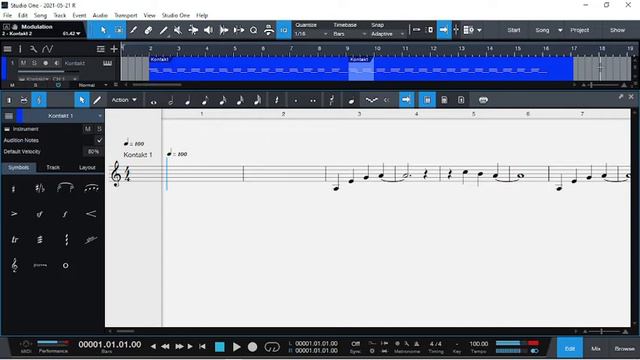This screenshot has width=640, height=360.
Task: Enable monitor on the Kontakt track
Action: point(56,63)
